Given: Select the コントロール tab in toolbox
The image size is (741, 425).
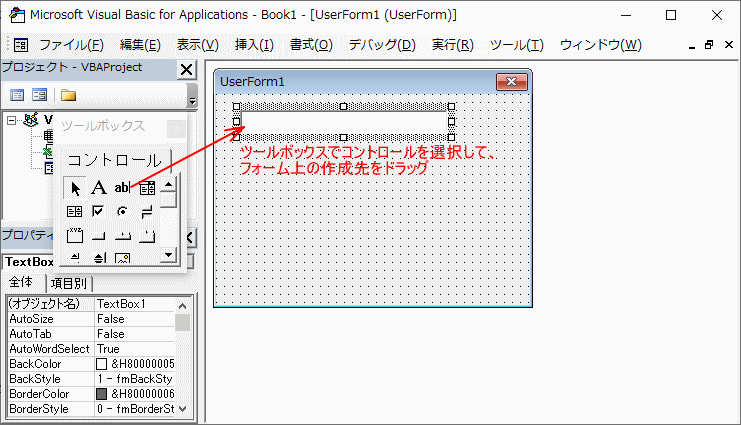Looking at the screenshot, I should (x=114, y=161).
